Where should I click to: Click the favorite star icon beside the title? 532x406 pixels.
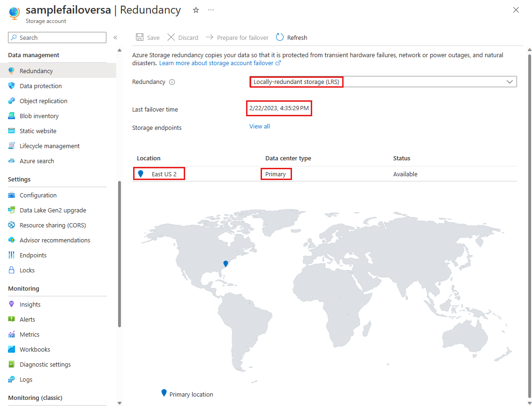point(196,10)
